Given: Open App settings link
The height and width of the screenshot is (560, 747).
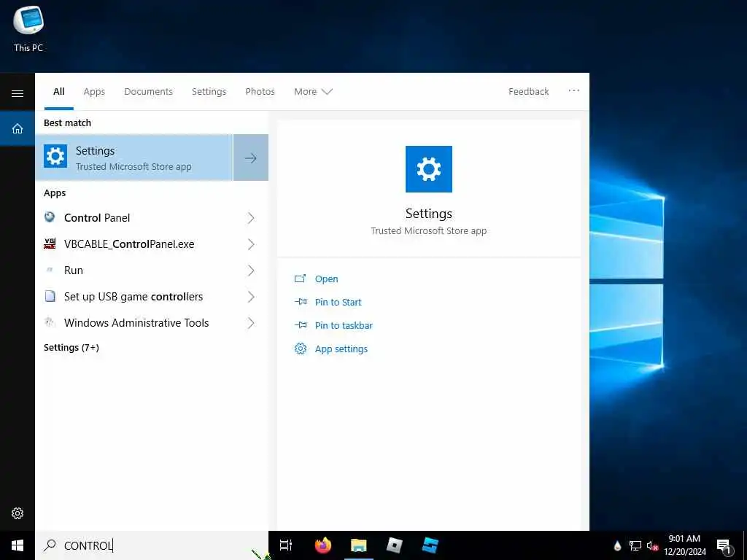Looking at the screenshot, I should coord(341,349).
